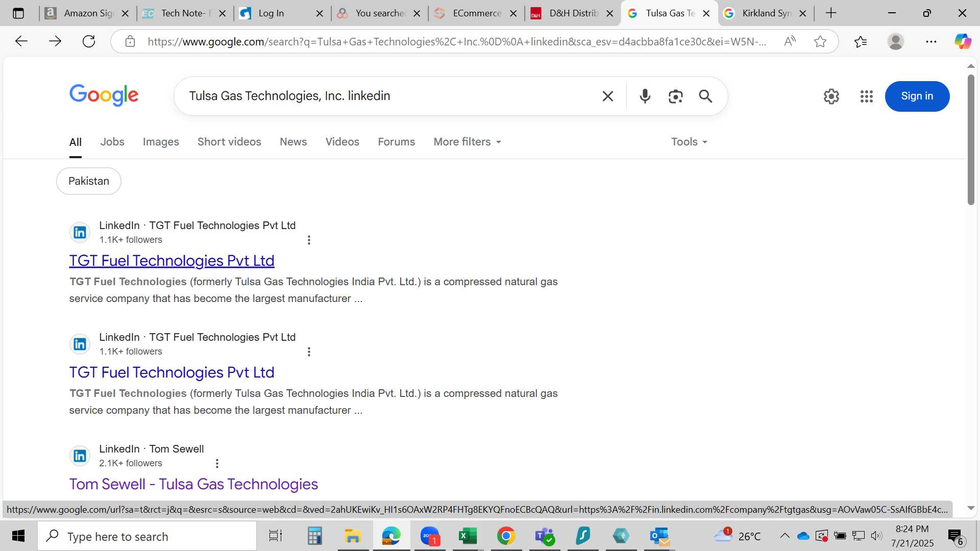Click the magnifier search button

(x=705, y=96)
